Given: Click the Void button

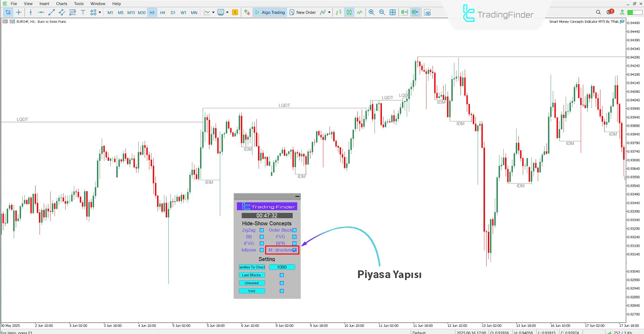Looking at the screenshot, I should (252, 291).
